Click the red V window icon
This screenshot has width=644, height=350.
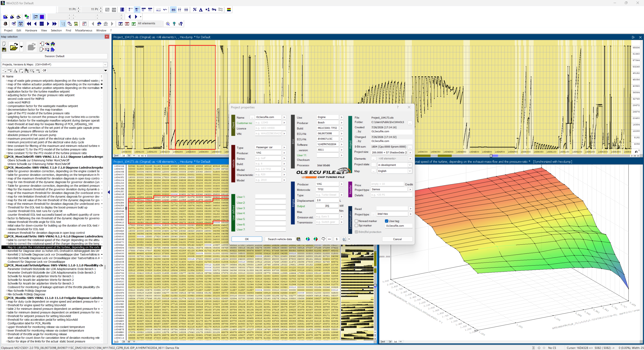pos(127,24)
